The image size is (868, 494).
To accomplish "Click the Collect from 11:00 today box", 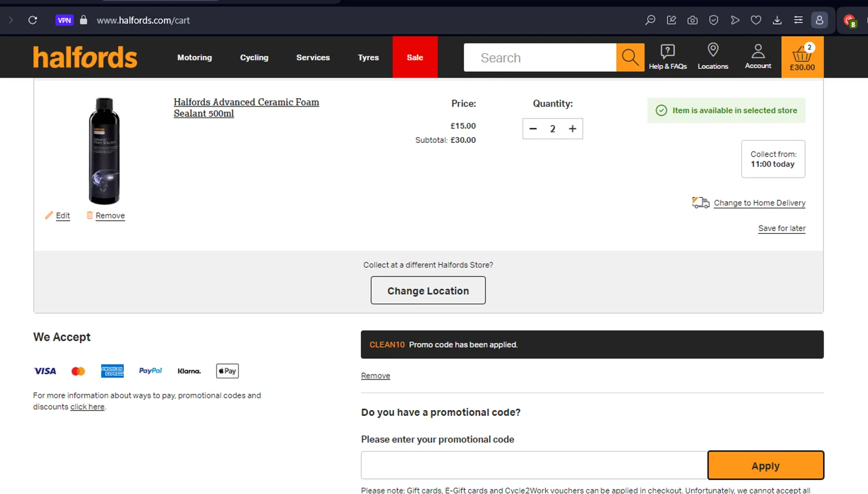I will click(773, 159).
